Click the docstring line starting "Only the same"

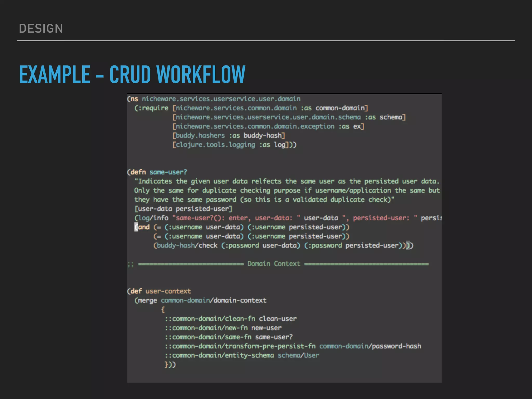click(x=287, y=190)
